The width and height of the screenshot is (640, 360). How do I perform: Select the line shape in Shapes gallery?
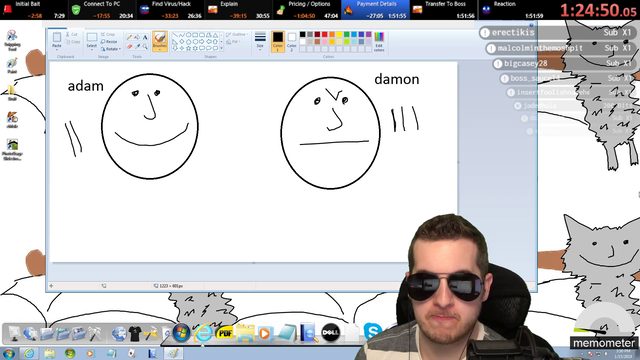tap(175, 35)
